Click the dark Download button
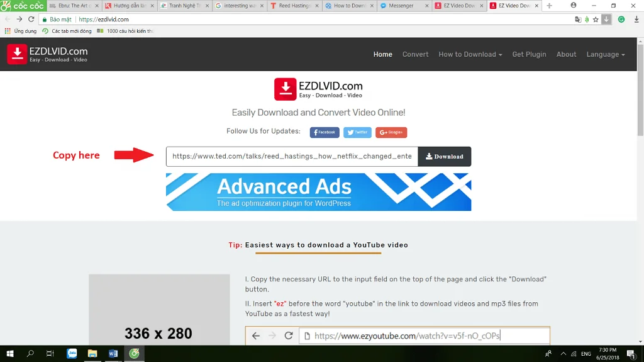This screenshot has height=362, width=644. click(445, 157)
